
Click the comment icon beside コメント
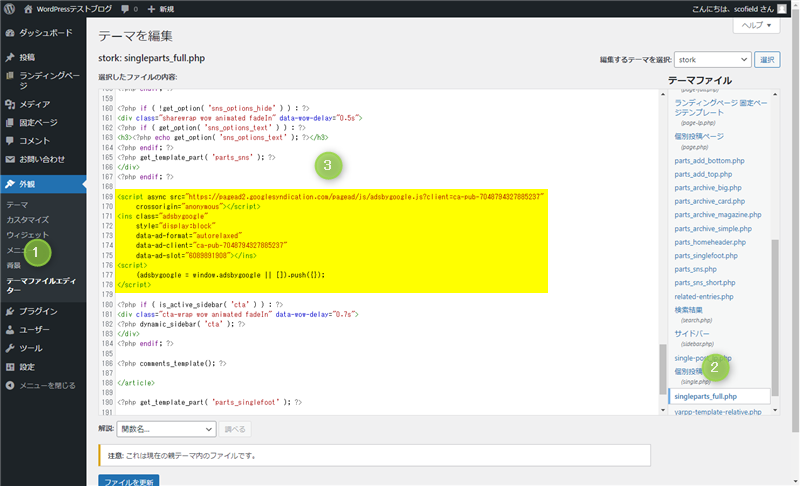(x=10, y=141)
